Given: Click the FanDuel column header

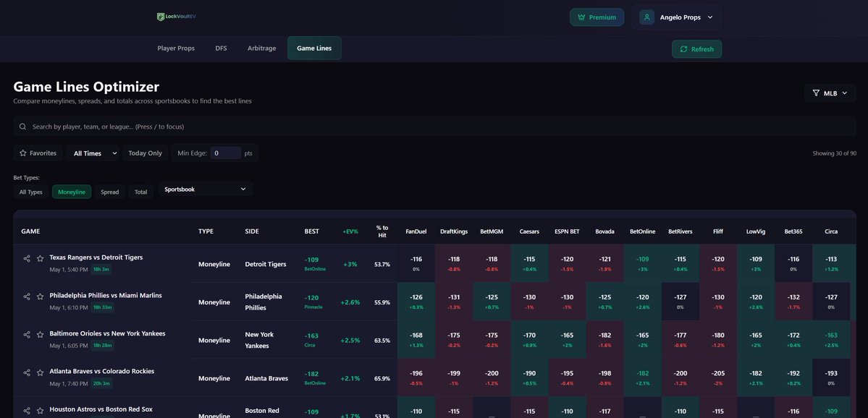Looking at the screenshot, I should pos(416,231).
